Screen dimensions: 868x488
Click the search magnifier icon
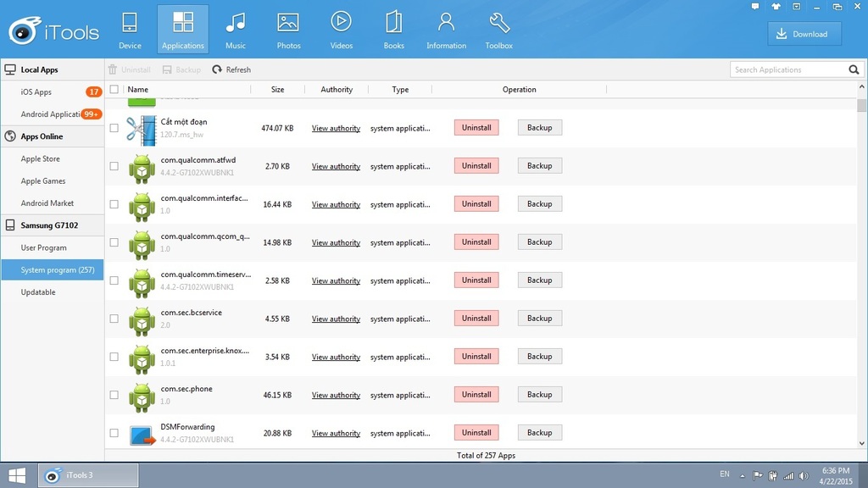click(854, 69)
